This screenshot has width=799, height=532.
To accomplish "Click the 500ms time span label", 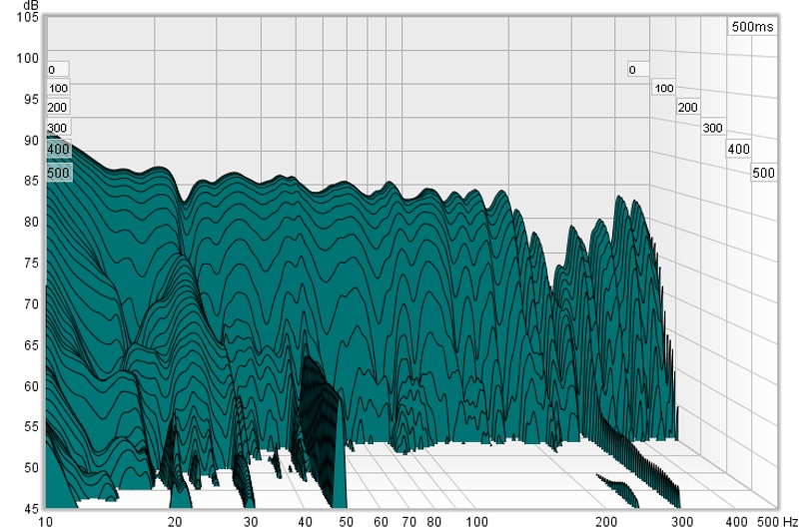I will point(752,27).
